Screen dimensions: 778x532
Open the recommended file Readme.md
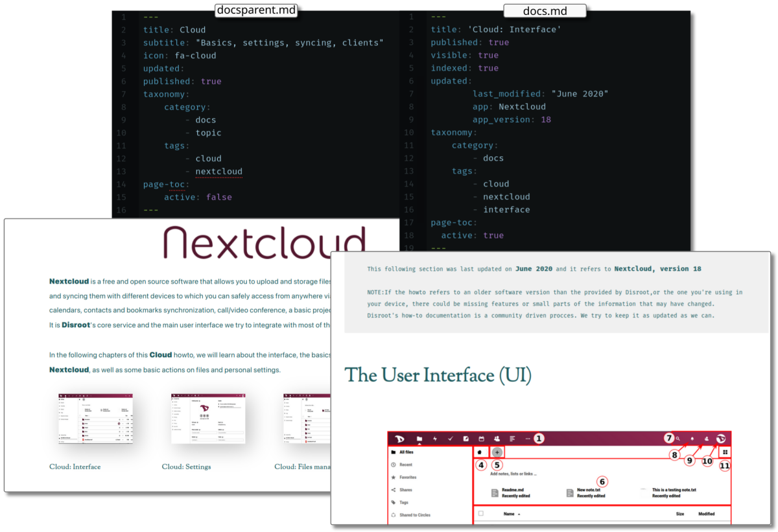(511, 493)
